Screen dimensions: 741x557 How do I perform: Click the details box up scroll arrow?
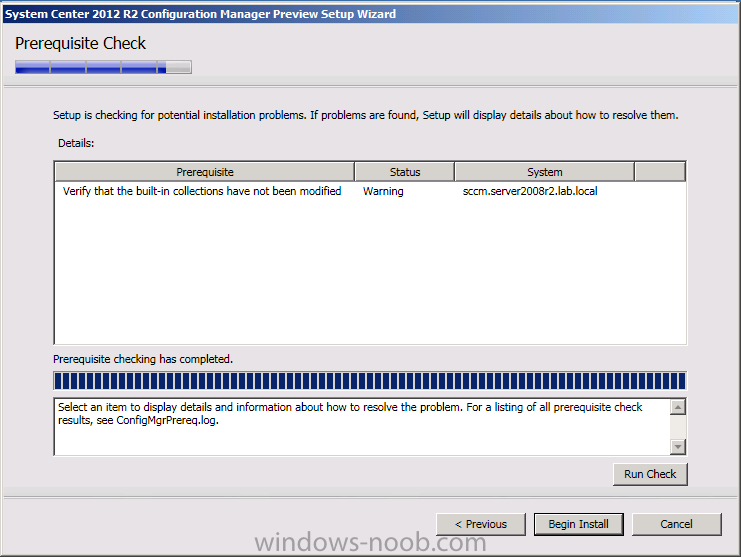pyautogui.click(x=678, y=407)
